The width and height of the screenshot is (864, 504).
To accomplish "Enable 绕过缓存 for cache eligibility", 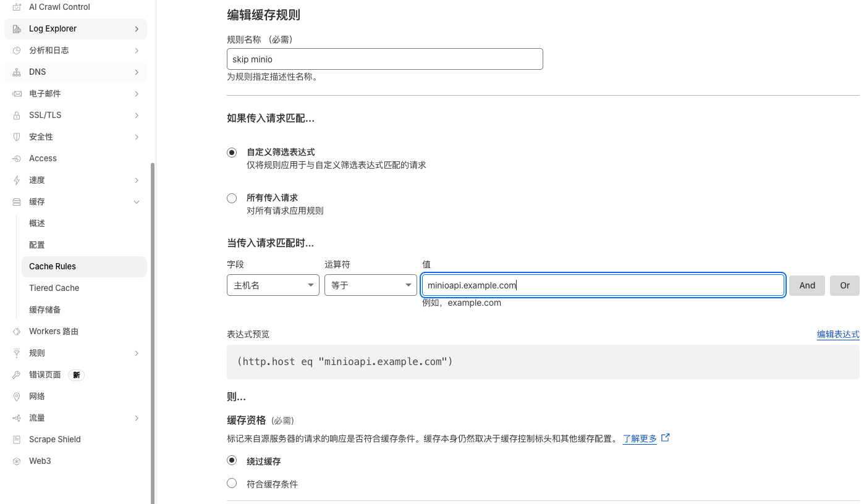I will (232, 460).
